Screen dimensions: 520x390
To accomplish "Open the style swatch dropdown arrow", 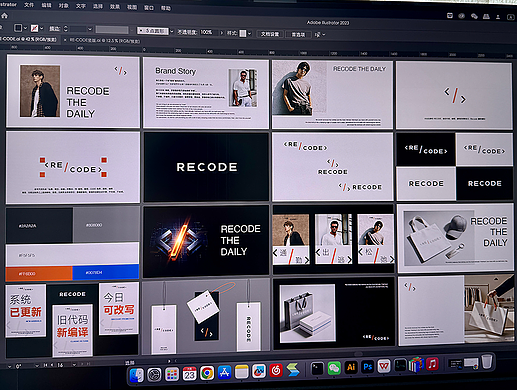I will (249, 34).
